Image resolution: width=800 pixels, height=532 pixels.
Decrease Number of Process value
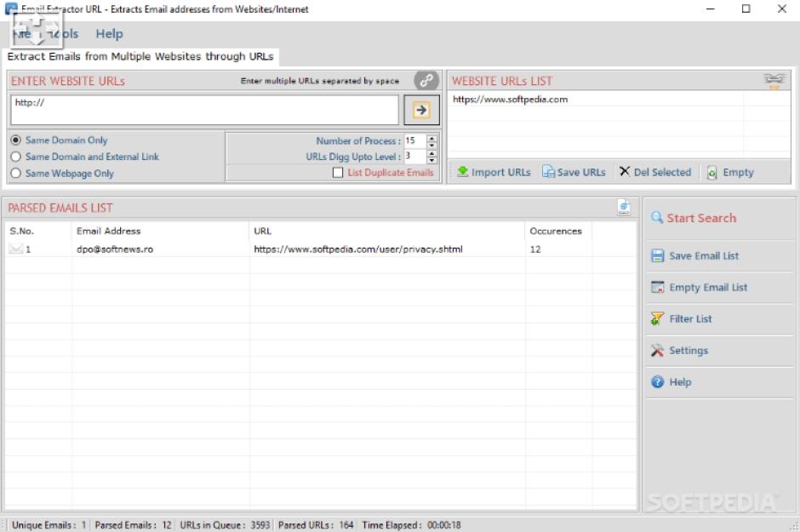pos(432,145)
